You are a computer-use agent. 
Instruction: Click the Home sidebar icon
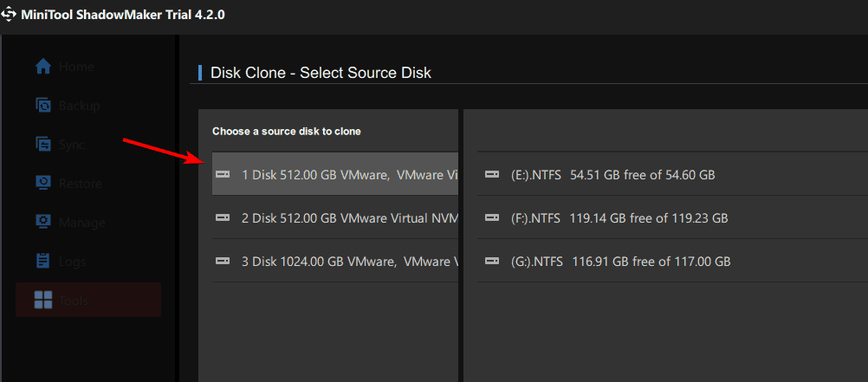point(42,67)
